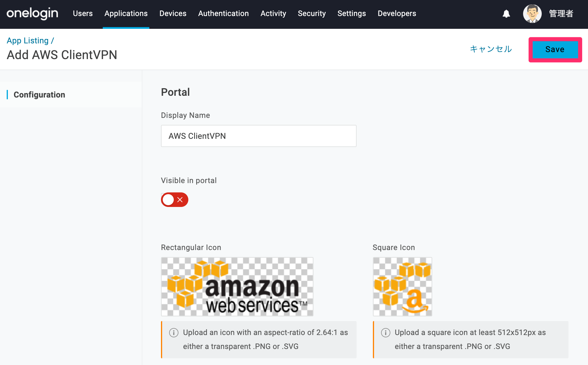Open the Users menu
Image resolution: width=588 pixels, height=365 pixels.
pos(83,13)
